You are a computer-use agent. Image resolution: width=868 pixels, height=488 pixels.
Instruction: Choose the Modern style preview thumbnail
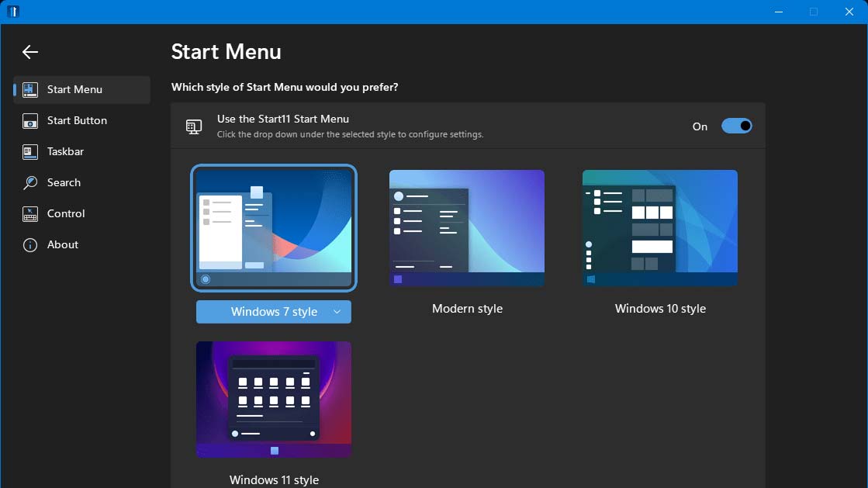click(467, 227)
